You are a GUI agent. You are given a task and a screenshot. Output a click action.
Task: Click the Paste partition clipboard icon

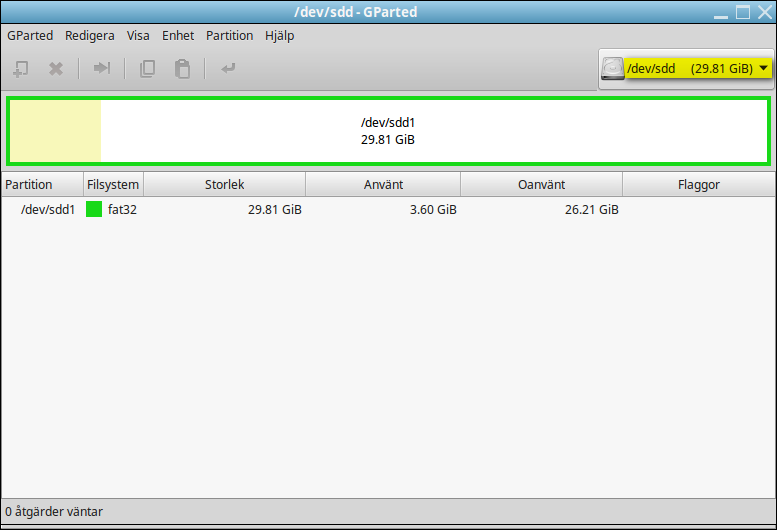182,68
